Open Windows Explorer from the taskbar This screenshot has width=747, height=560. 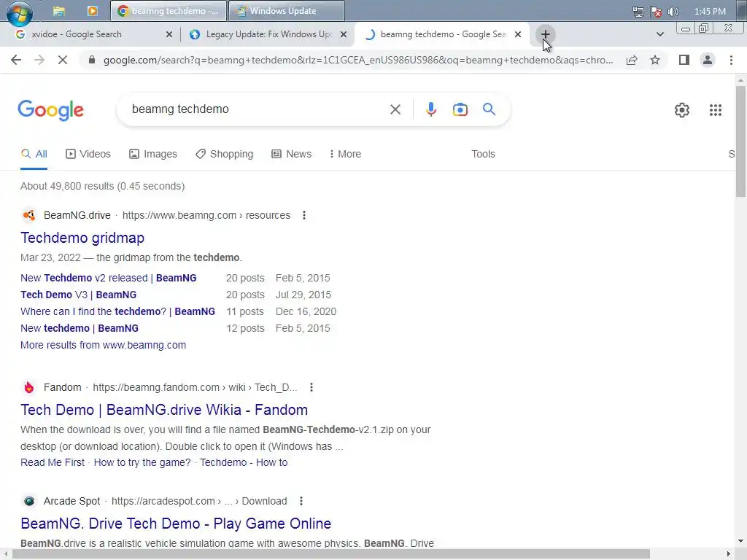[x=59, y=11]
